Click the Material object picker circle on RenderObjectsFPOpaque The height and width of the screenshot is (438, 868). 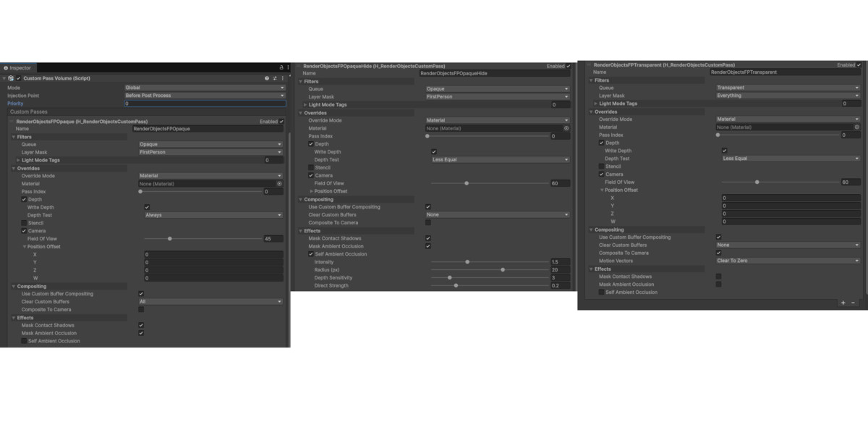(x=281, y=184)
